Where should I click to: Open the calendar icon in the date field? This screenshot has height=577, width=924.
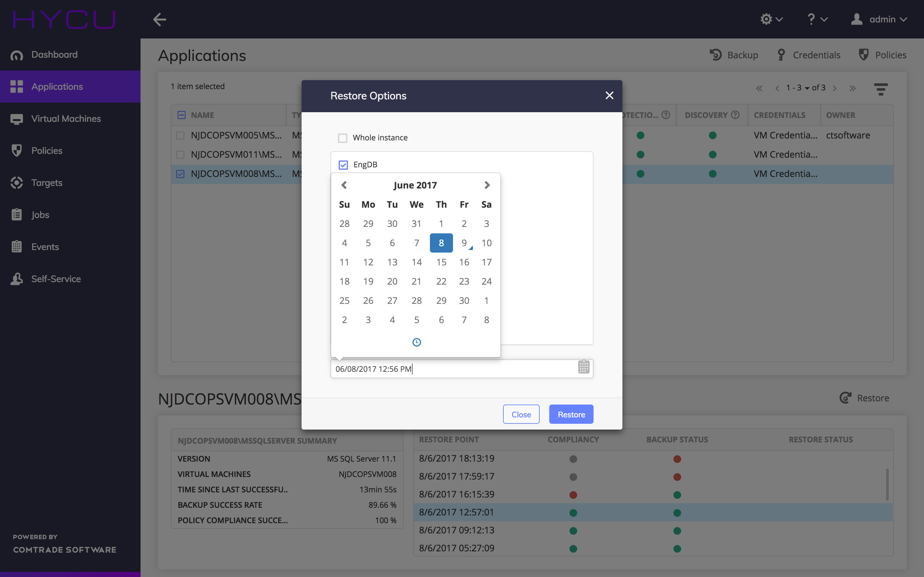(x=583, y=367)
